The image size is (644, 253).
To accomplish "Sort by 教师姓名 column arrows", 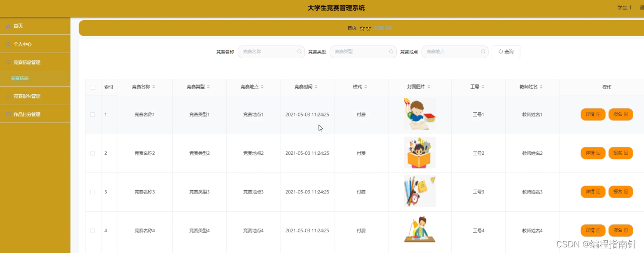I will click(x=542, y=87).
